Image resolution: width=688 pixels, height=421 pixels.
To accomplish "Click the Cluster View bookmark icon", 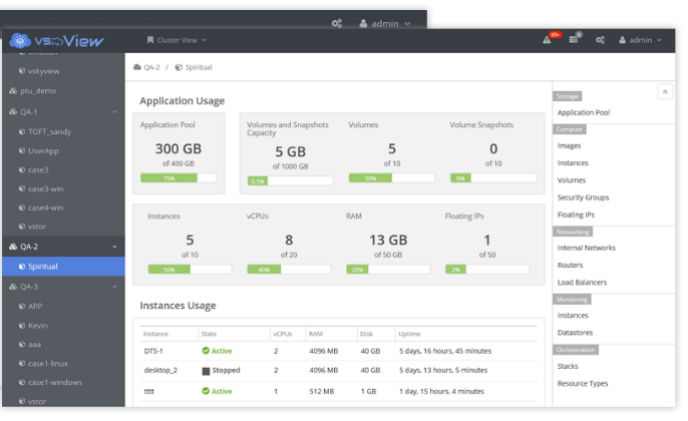I will tap(150, 40).
